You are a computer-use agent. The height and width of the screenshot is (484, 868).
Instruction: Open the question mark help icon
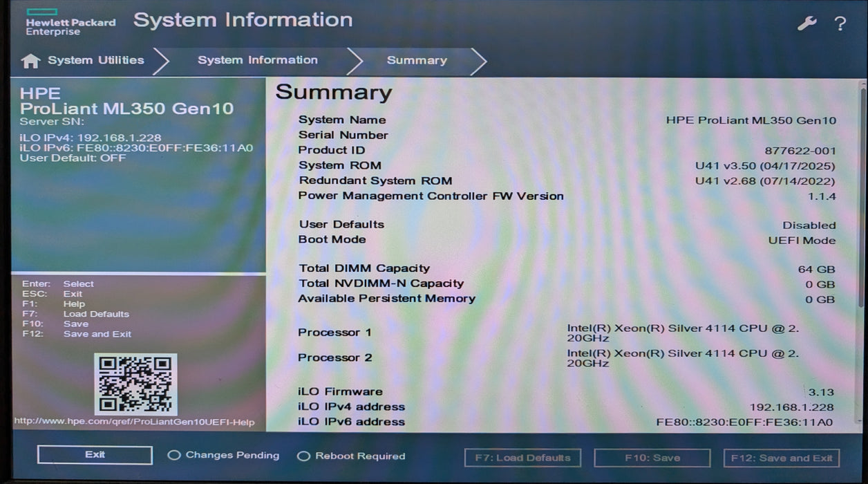pos(840,24)
